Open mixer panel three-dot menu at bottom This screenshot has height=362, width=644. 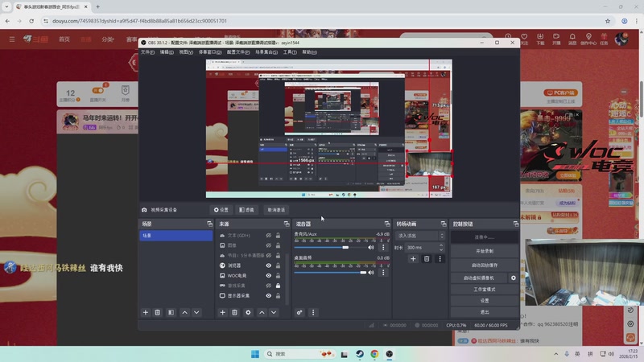click(313, 313)
